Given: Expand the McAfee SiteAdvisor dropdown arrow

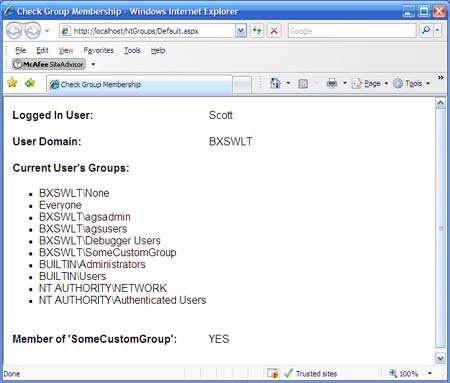Looking at the screenshot, I should 93,64.
